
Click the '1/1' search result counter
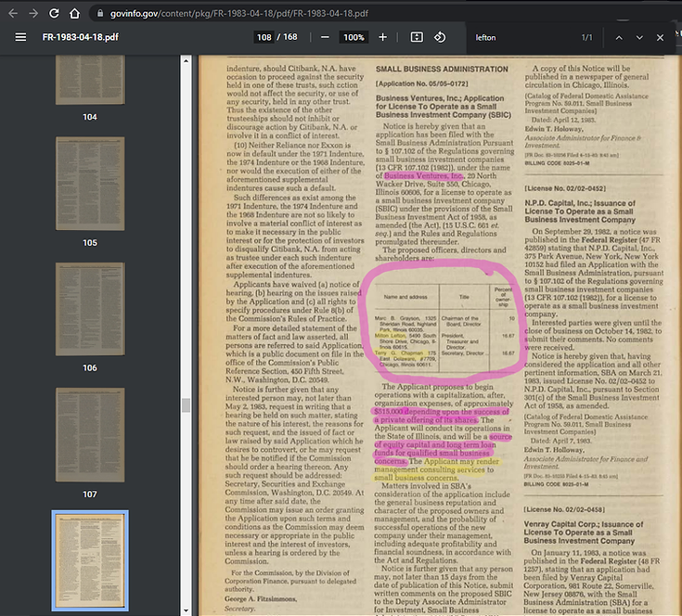(586, 38)
